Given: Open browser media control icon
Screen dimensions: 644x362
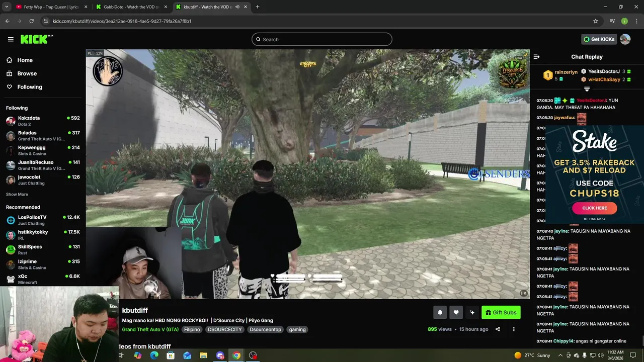Looking at the screenshot, I should tap(612, 21).
